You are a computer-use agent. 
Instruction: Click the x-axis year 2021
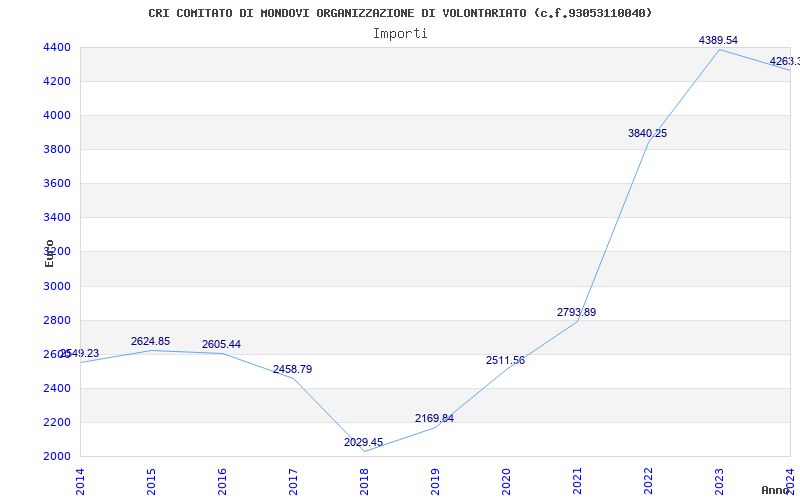577,482
